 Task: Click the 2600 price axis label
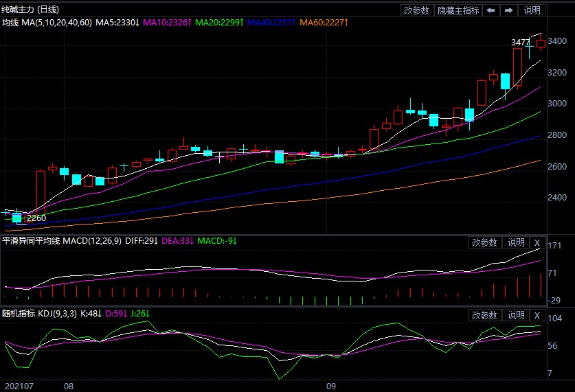[x=557, y=166]
